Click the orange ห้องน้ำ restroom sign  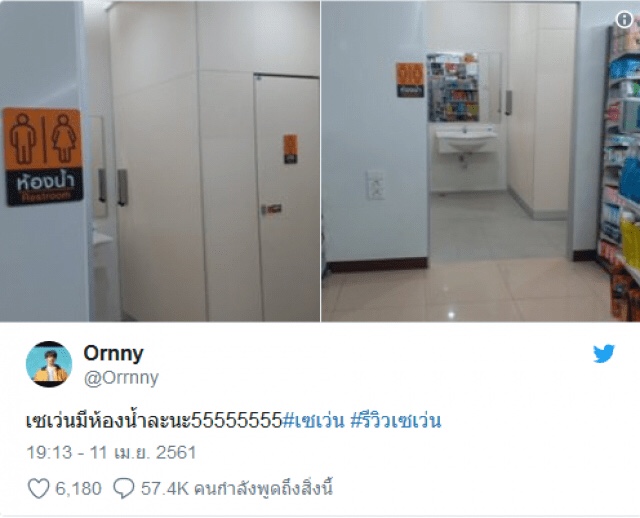(x=43, y=157)
